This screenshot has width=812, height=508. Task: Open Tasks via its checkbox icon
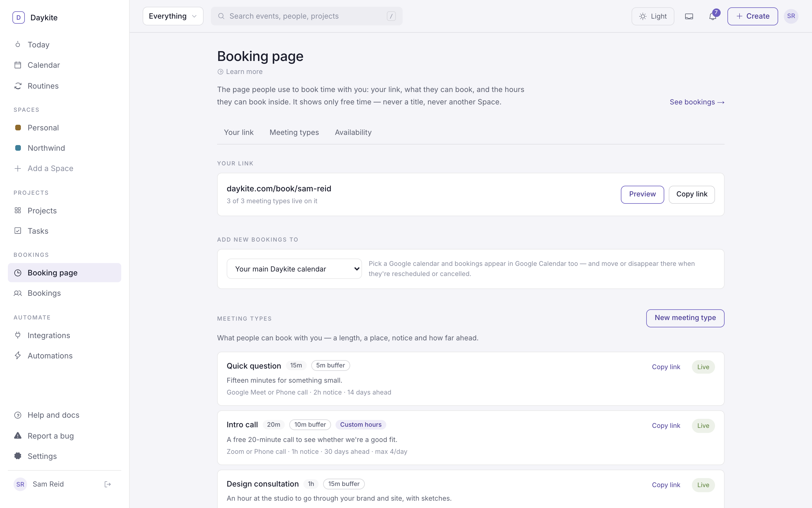pos(18,231)
